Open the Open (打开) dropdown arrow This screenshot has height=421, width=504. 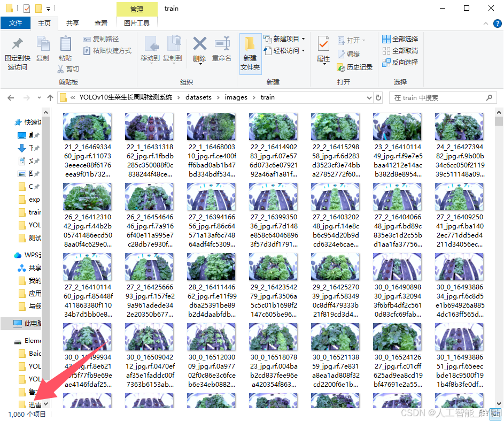364,40
